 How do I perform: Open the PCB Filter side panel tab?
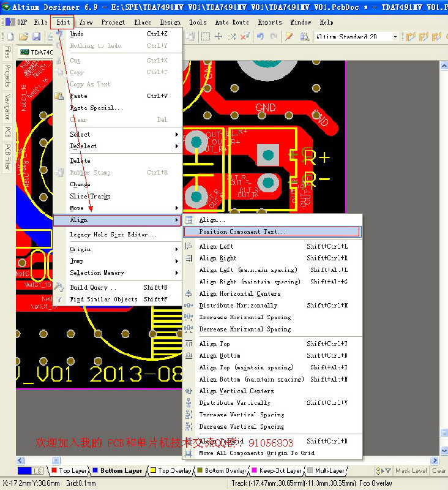click(x=7, y=157)
